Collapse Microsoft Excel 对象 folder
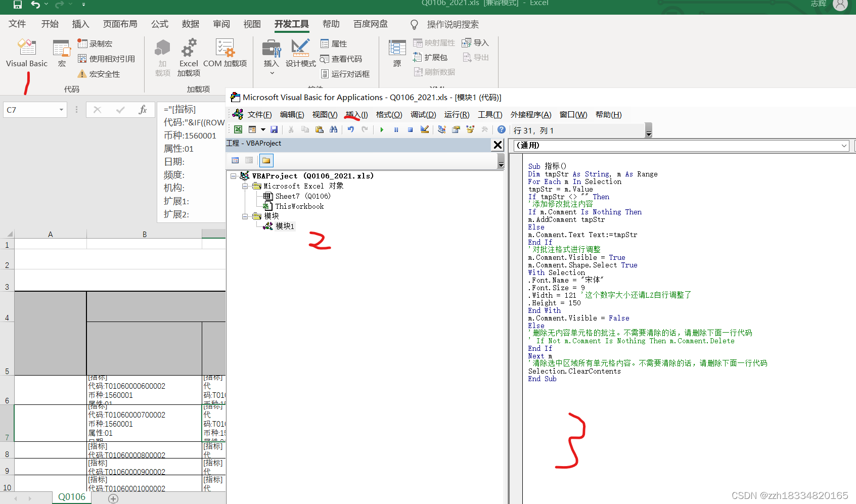856x504 pixels. click(245, 186)
